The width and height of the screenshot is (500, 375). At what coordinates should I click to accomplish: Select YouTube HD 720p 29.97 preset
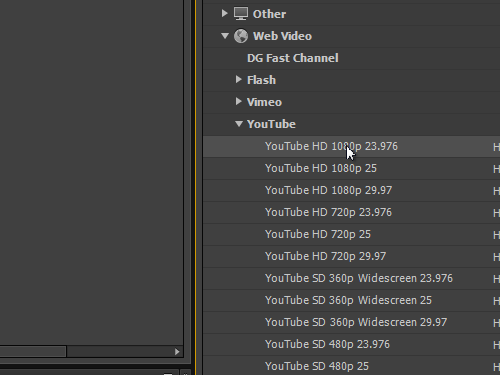click(x=325, y=256)
